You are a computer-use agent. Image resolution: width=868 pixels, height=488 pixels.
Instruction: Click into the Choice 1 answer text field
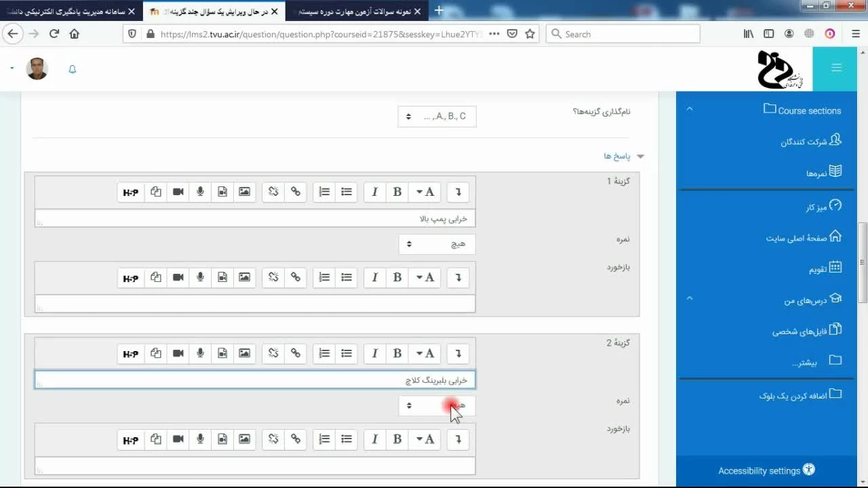(x=255, y=218)
